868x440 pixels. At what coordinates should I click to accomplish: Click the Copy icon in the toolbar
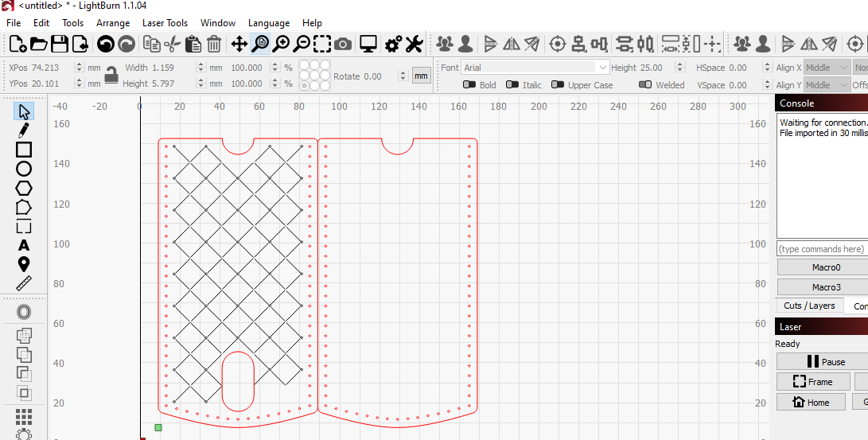point(152,44)
